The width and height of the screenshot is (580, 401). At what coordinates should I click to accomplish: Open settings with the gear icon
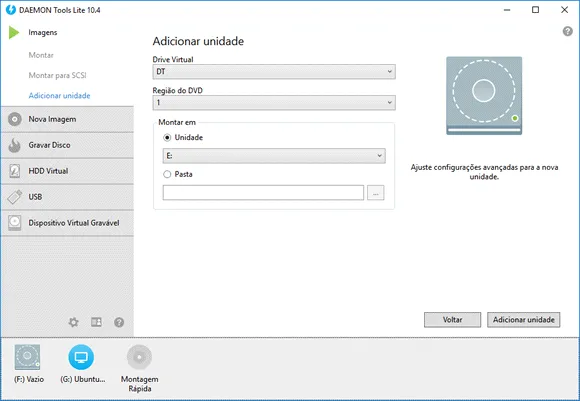(x=74, y=322)
